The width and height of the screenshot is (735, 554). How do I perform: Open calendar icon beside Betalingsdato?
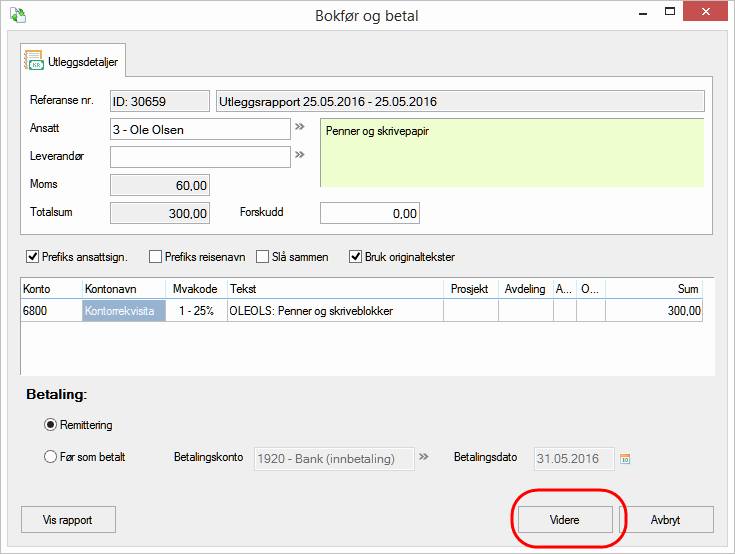pos(625,459)
